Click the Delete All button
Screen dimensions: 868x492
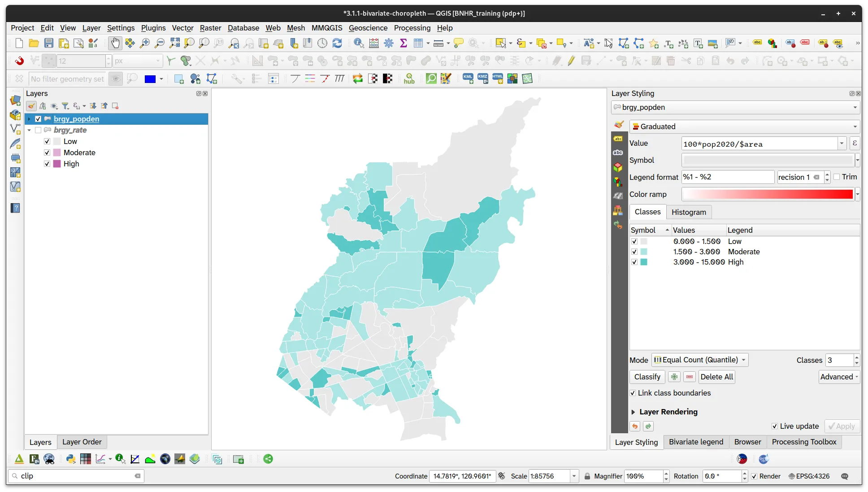point(716,377)
